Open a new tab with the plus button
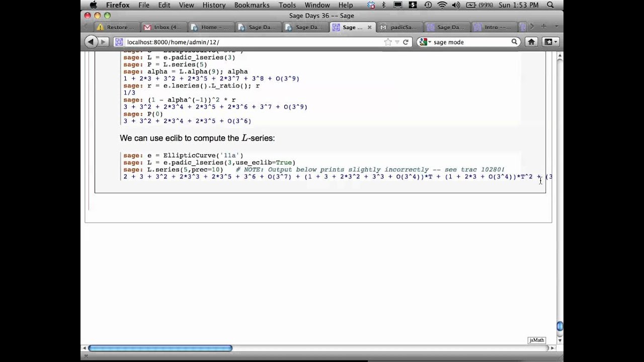Viewport: 644px width, 362px height. 544,27
